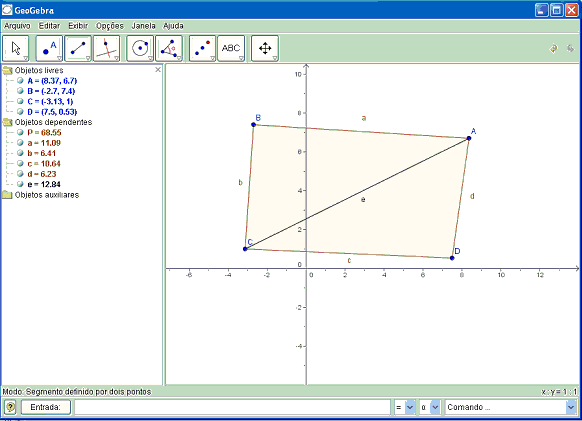Screen dimensions: 582x421
Task: Select the Reflect points tool
Action: pos(202,48)
